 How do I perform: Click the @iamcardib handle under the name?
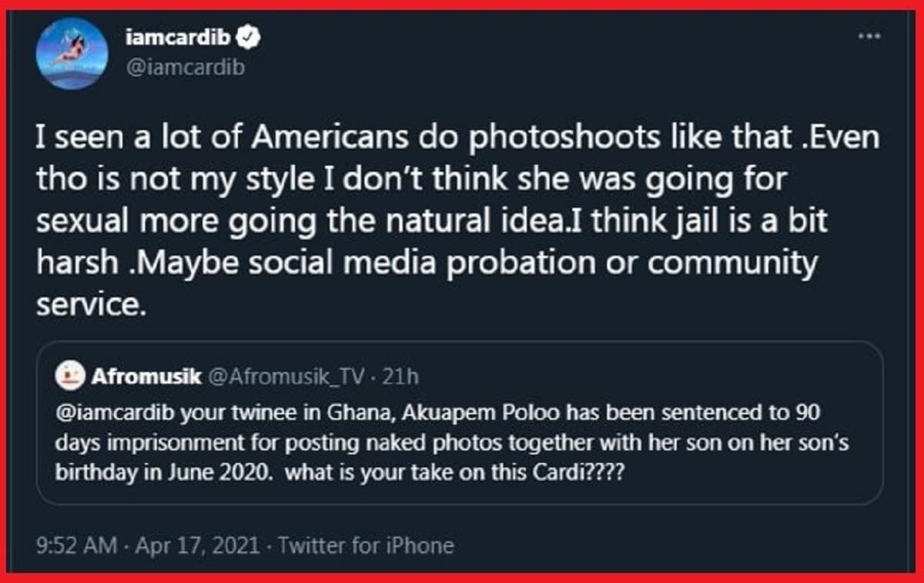coord(185,68)
